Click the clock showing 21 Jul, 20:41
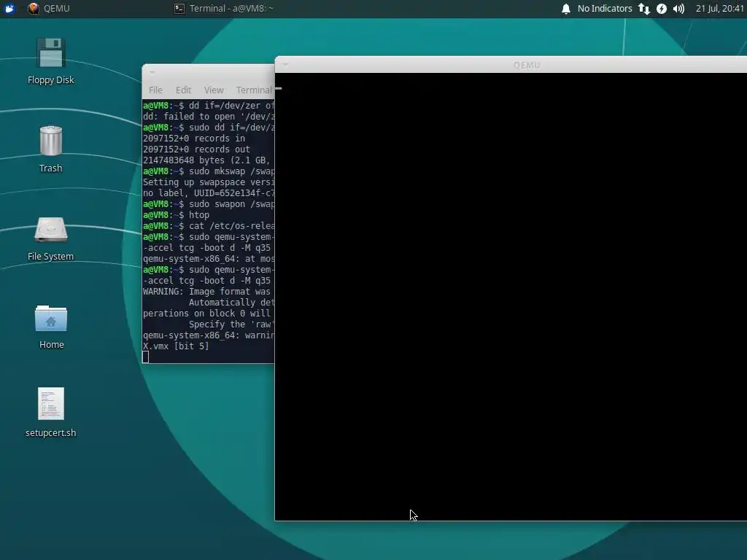 click(x=720, y=9)
